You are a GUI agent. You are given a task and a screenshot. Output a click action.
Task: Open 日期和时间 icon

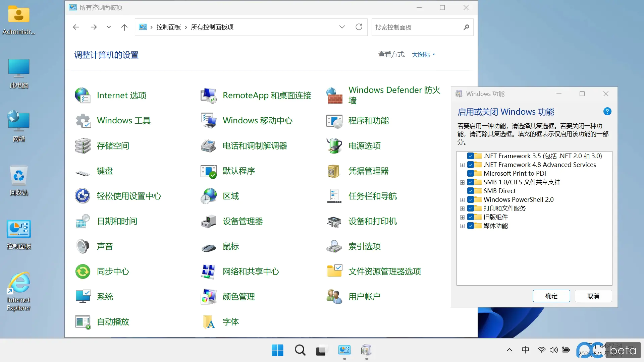tap(83, 221)
